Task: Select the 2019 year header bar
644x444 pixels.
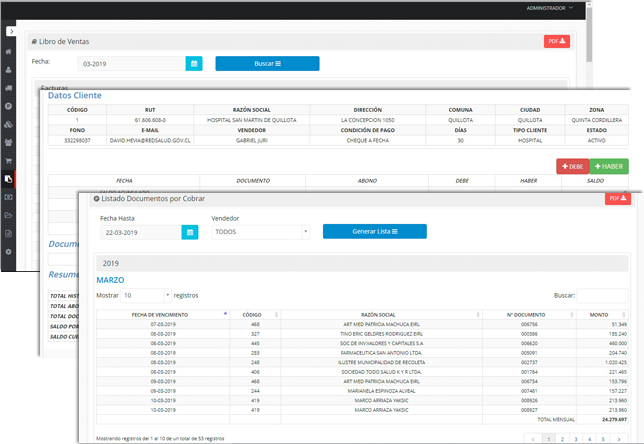Action: pyautogui.click(x=362, y=263)
